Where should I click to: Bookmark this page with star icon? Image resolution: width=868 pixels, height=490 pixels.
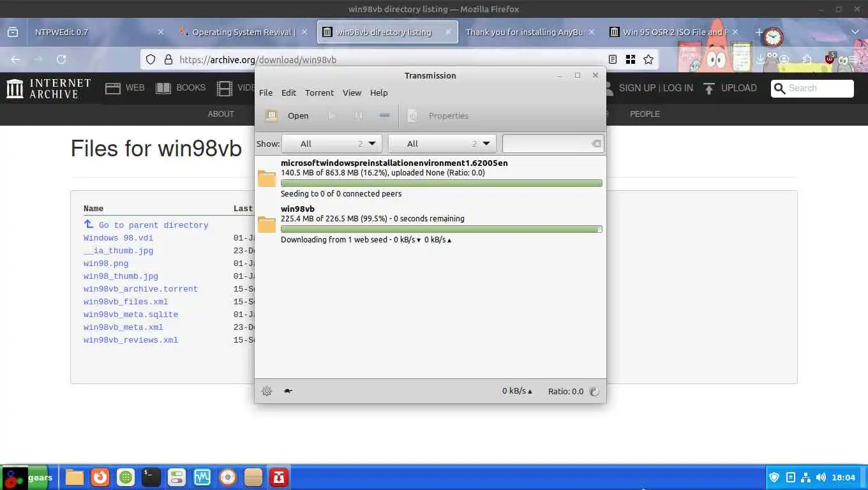pyautogui.click(x=648, y=59)
